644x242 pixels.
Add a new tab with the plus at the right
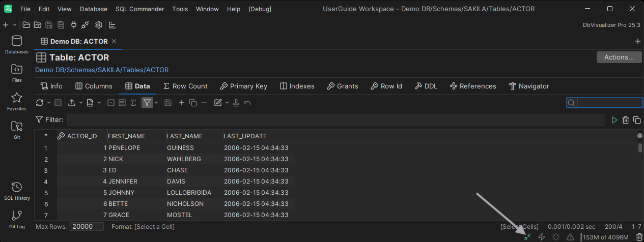(x=638, y=41)
